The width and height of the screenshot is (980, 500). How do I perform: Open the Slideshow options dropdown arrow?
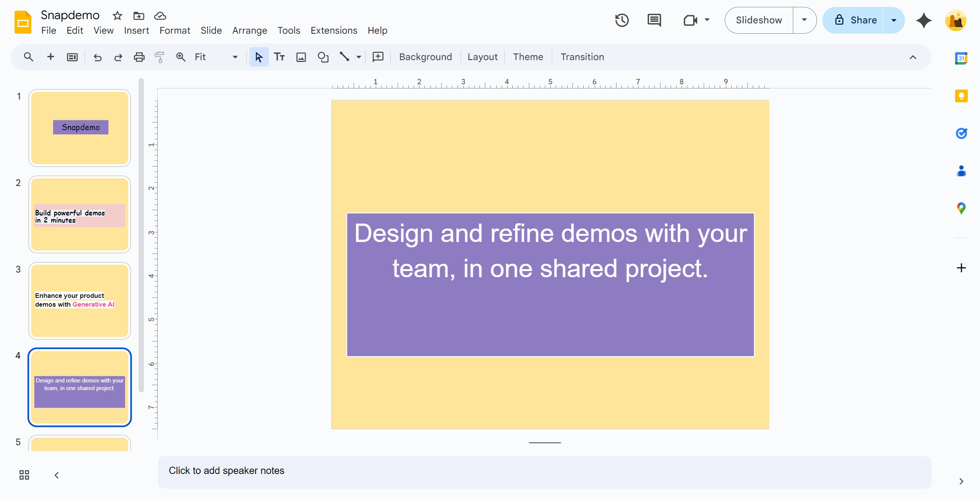click(x=804, y=20)
